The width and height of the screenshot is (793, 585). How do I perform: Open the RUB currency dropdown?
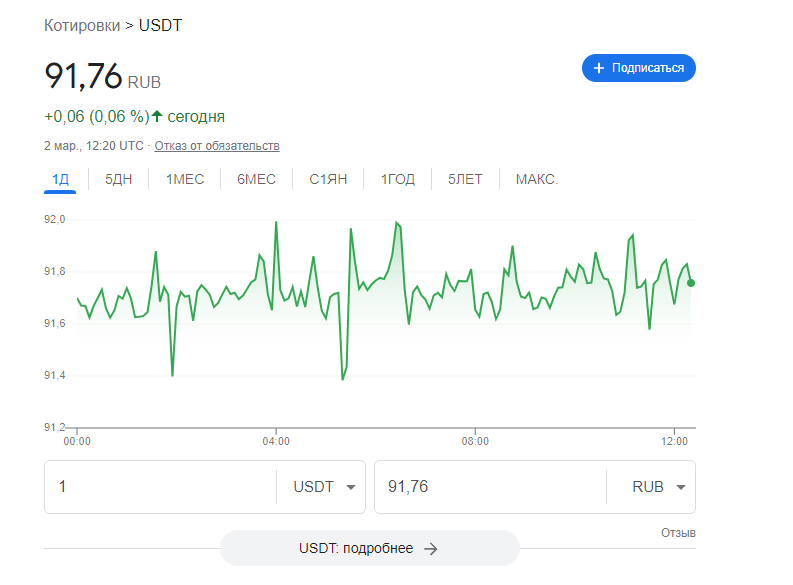658,486
